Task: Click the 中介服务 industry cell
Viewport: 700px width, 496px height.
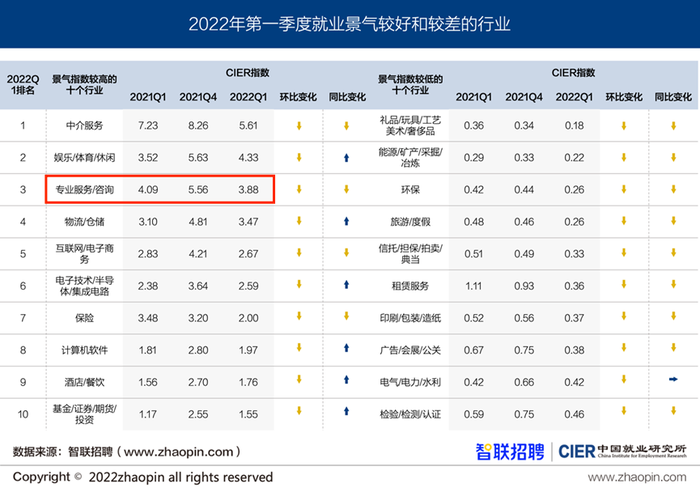Action: [84, 125]
